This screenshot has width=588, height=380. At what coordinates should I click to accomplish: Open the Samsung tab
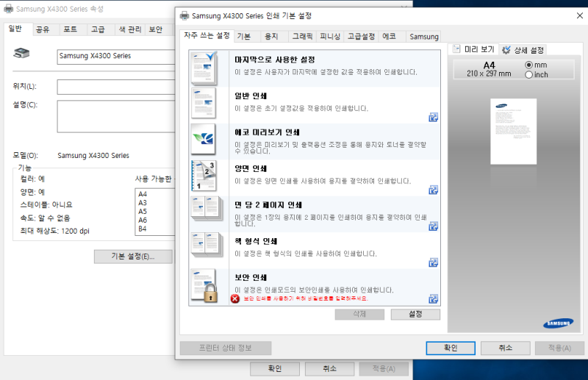tap(424, 37)
